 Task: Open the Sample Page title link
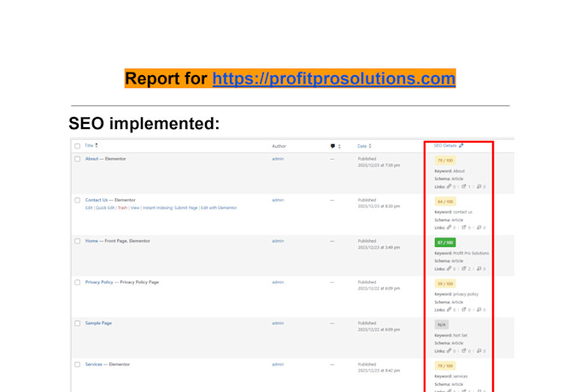point(98,324)
